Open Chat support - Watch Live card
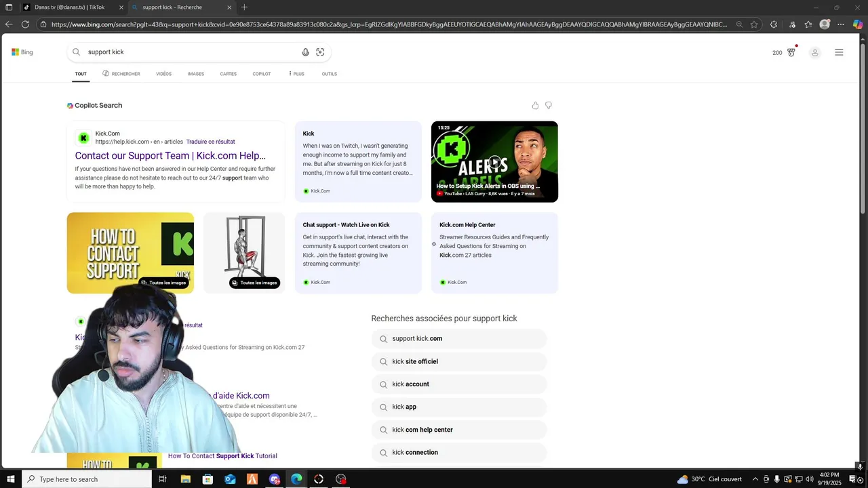Viewport: 868px width, 488px height. 358,253
